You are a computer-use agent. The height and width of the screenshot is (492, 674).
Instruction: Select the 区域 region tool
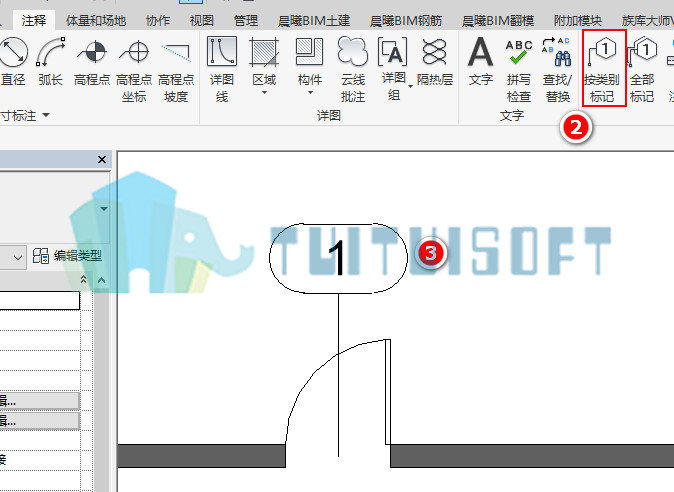coord(264,61)
